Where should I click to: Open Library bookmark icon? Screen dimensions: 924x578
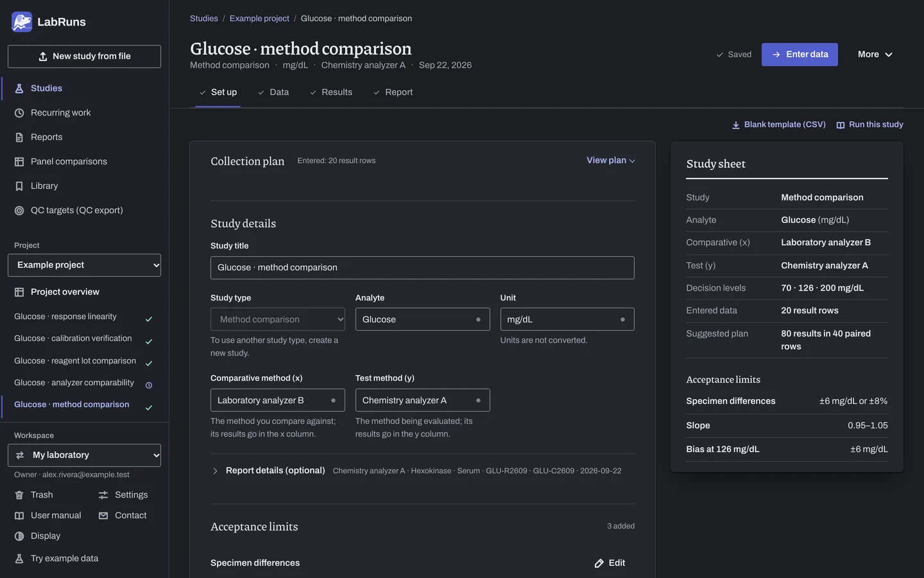(x=19, y=186)
